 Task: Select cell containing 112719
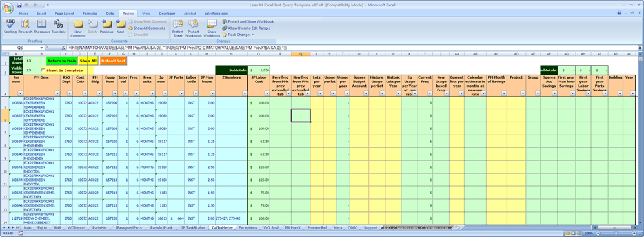click(16, 218)
